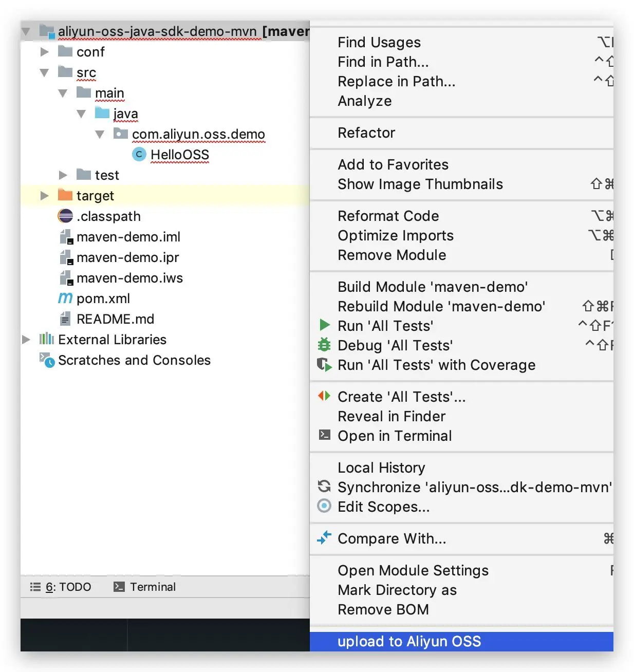This screenshot has height=672, width=634.
Task: Click the Compare With arrows icon
Action: (x=324, y=538)
